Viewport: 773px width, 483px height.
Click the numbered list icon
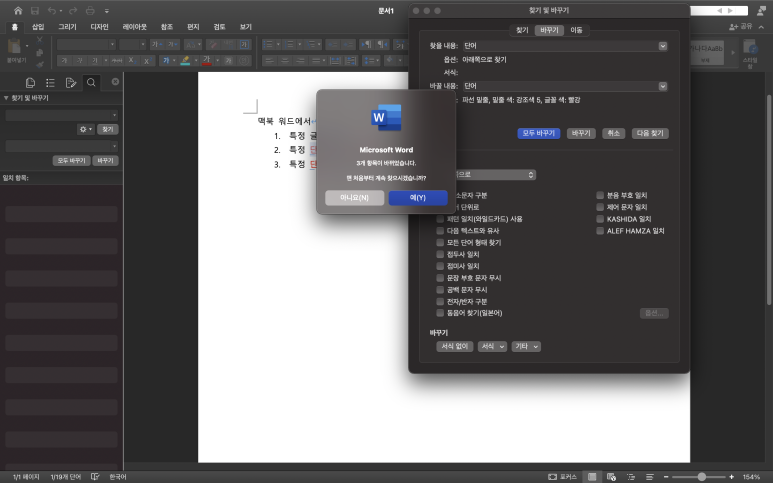point(290,45)
